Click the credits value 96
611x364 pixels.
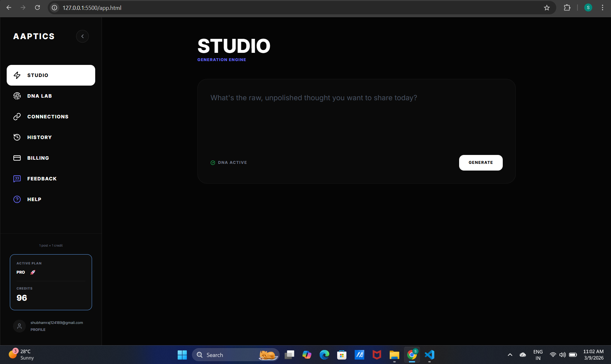(22, 298)
